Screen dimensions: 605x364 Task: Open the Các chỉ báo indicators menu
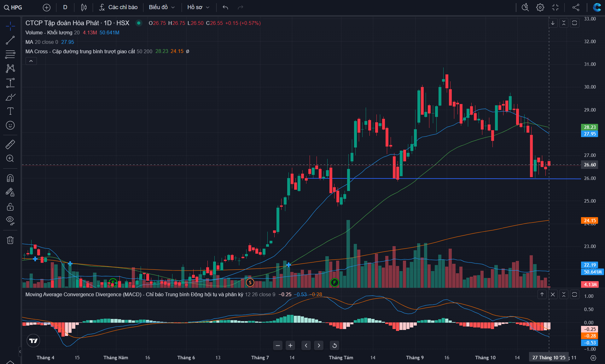118,7
